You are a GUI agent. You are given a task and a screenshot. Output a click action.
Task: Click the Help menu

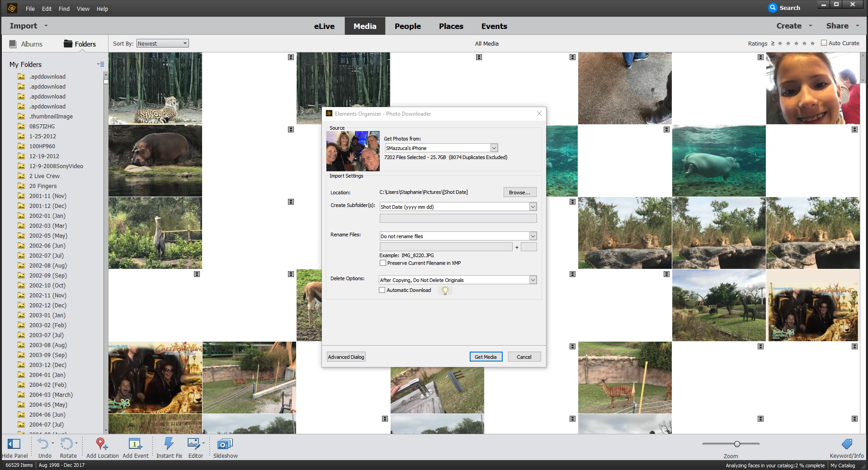click(102, 9)
